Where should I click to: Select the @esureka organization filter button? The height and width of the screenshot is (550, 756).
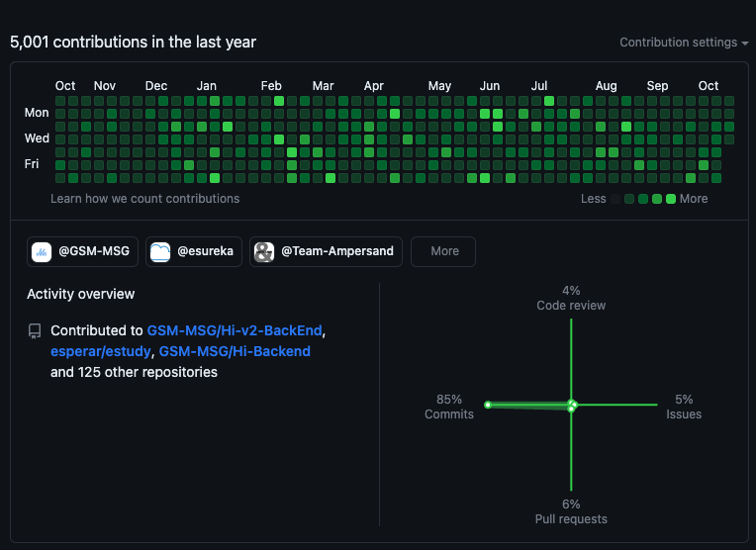click(194, 251)
